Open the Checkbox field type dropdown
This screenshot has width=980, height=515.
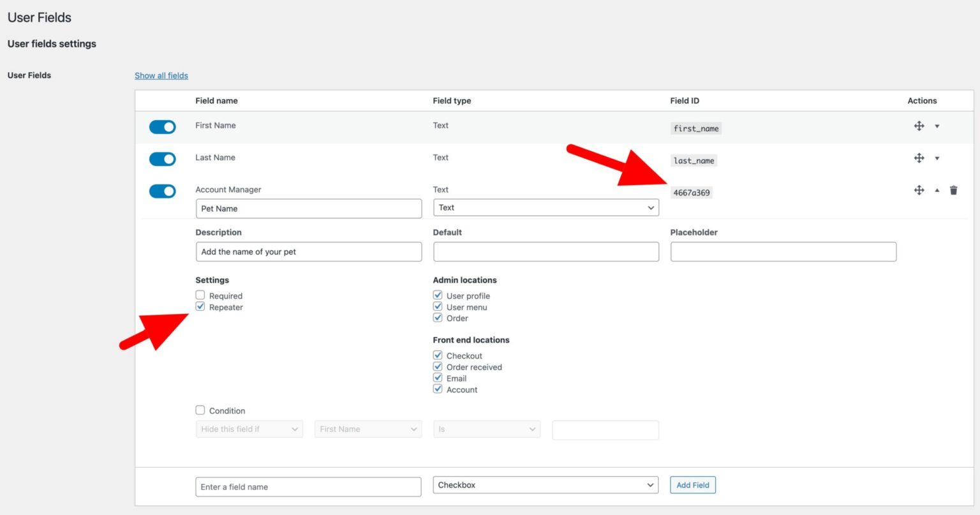tap(546, 485)
